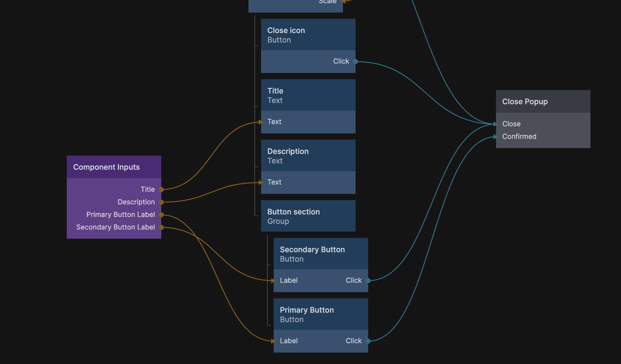Select the Primary Button node header

(x=321, y=314)
